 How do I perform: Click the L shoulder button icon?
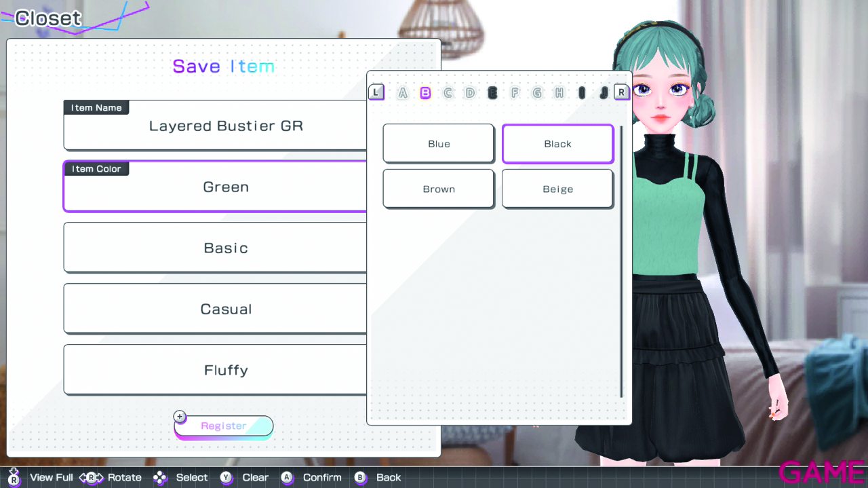(x=376, y=92)
